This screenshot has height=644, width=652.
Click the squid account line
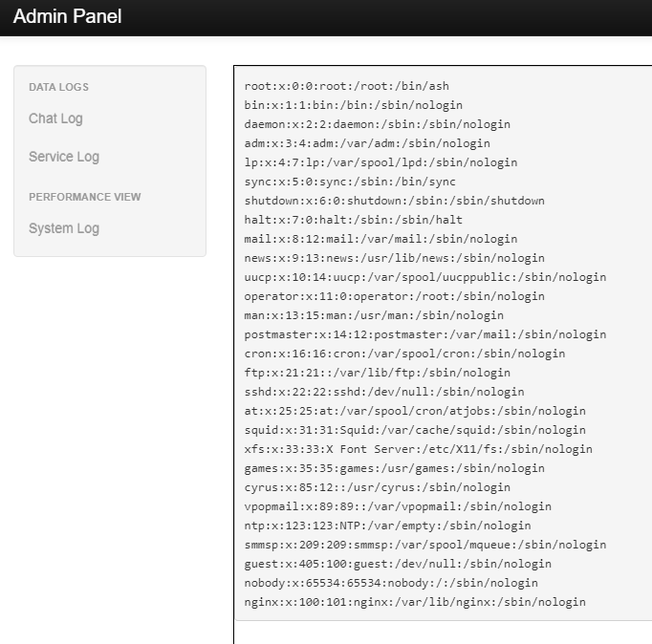(x=415, y=430)
